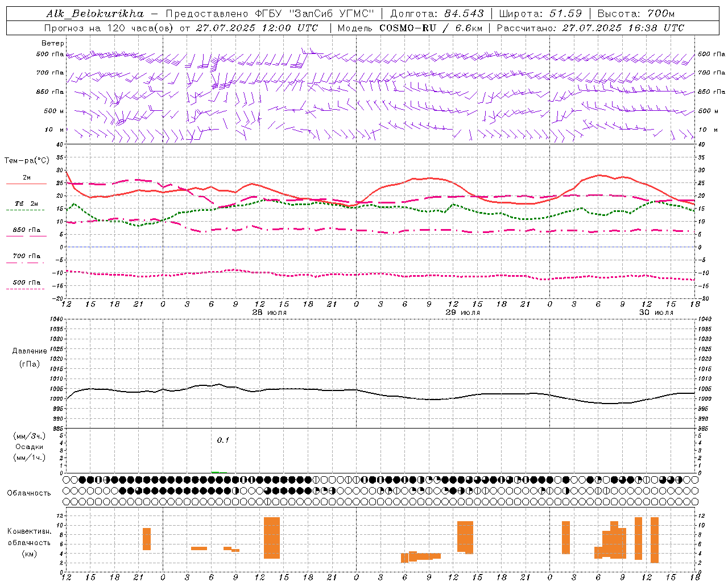Click the (мм/1ч.) precipitation unit label

[x=30, y=458]
